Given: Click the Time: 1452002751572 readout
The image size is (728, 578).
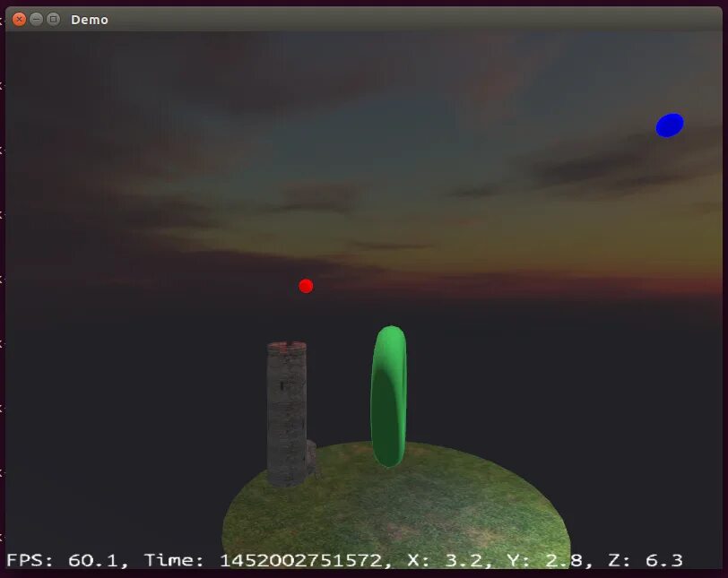Looking at the screenshot, I should (268, 560).
